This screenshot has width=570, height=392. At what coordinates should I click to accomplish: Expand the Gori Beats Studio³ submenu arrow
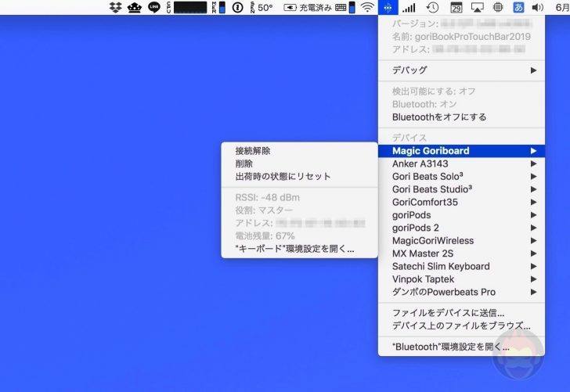point(533,189)
